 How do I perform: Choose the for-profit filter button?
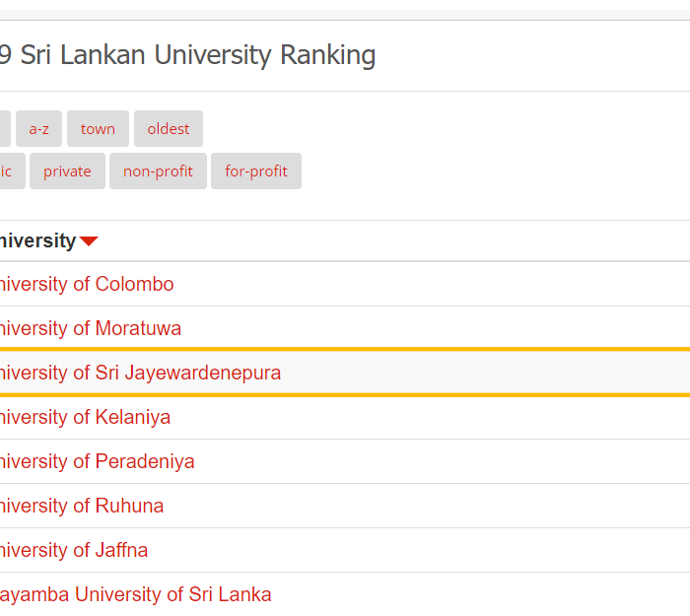[x=256, y=171]
